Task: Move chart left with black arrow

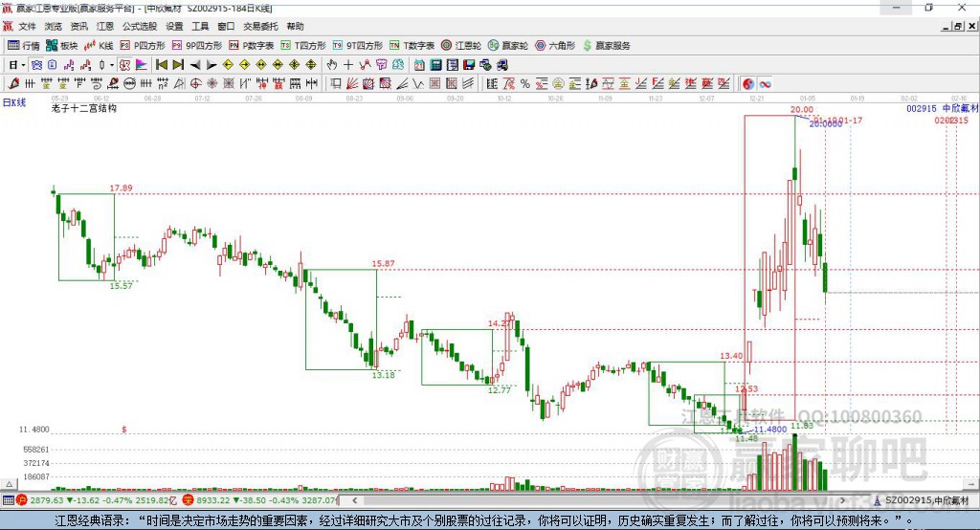Action: (195, 65)
